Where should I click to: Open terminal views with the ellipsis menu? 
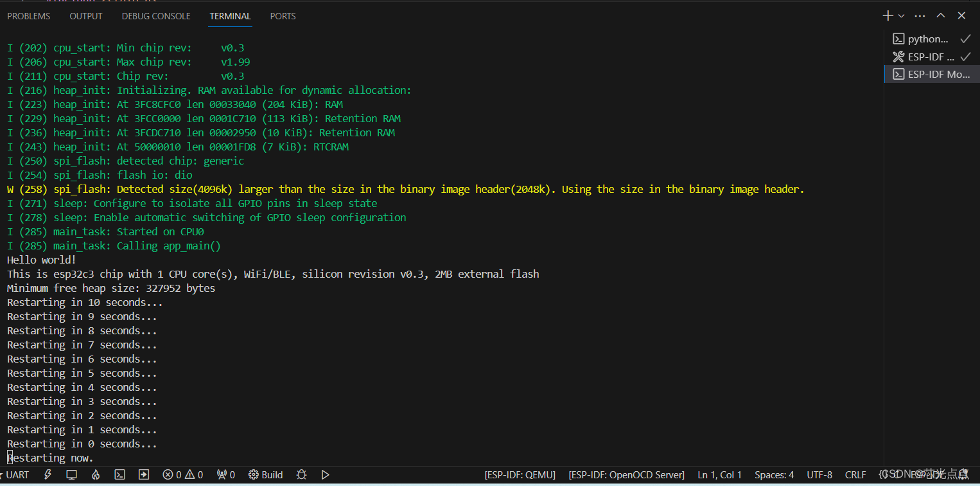click(920, 15)
